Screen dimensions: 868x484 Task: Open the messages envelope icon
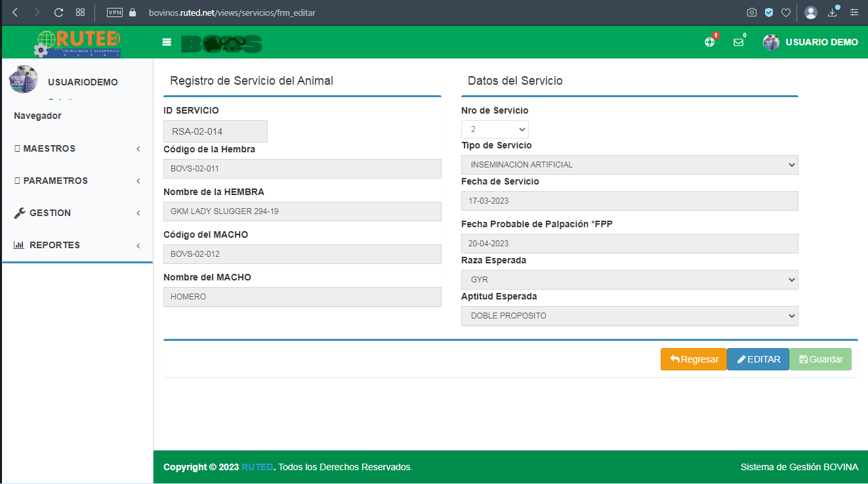738,42
